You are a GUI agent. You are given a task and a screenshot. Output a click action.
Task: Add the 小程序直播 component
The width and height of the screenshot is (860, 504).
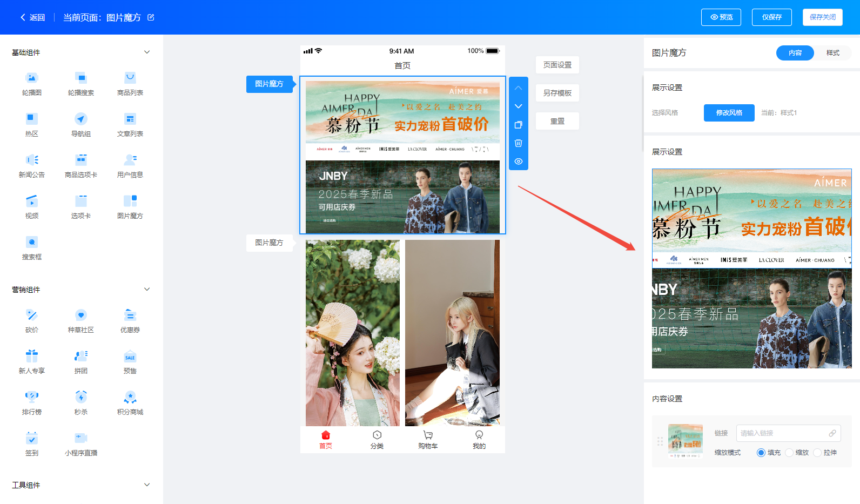[x=81, y=445]
